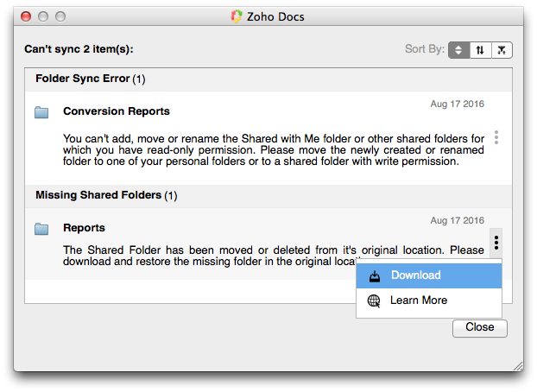This screenshot has width=537, height=392.
Task: Select the Conversion Reports item title
Action: coord(117,111)
